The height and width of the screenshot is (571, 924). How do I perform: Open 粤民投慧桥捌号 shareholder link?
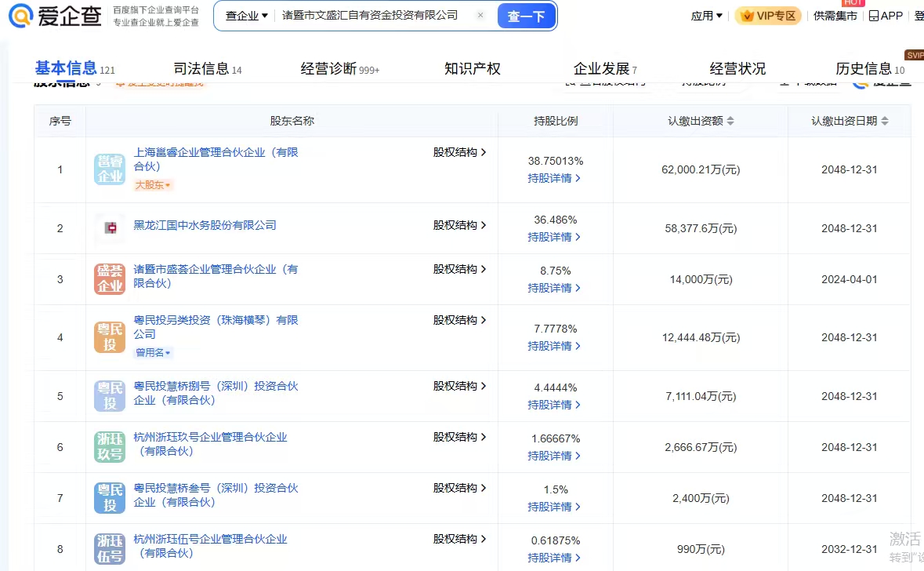point(216,393)
